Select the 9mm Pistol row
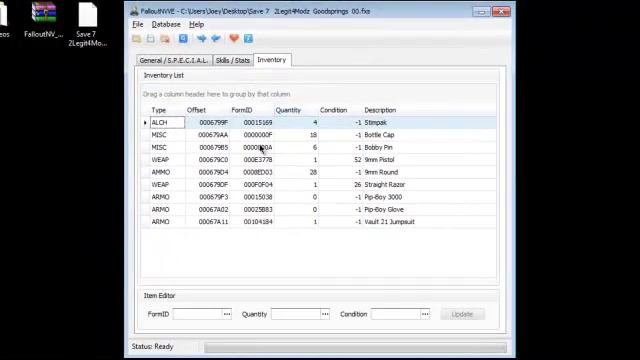Image resolution: width=640 pixels, height=360 pixels. coord(319,160)
